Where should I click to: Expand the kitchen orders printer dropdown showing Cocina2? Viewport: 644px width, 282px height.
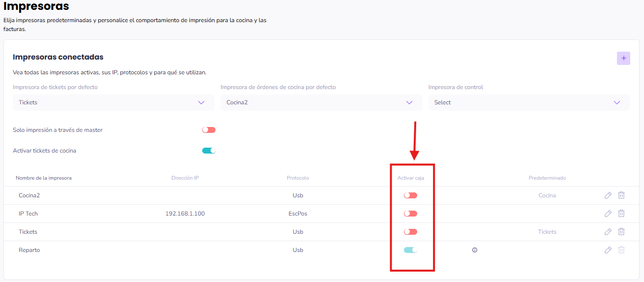321,102
